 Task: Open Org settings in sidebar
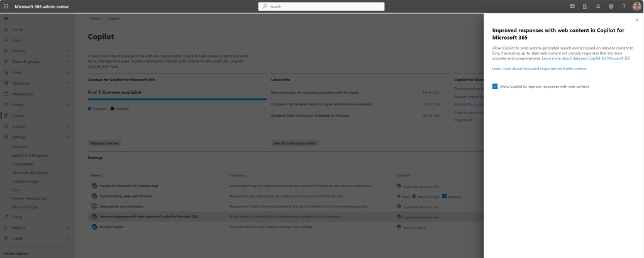(x=23, y=163)
